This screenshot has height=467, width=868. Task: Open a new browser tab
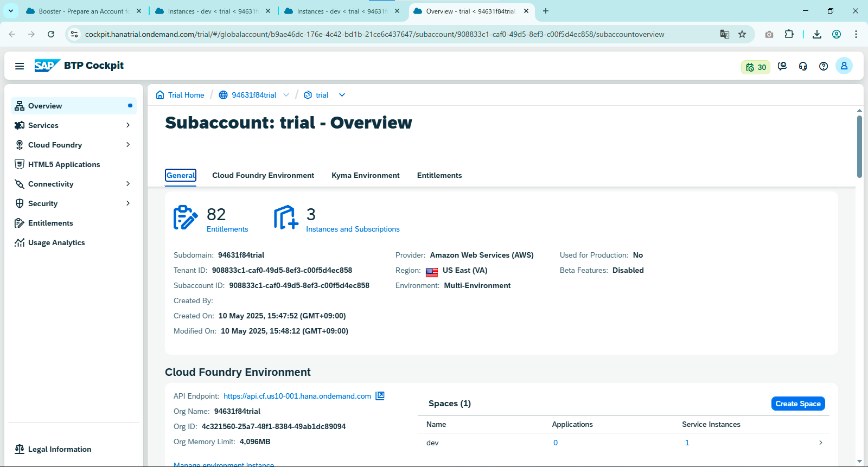tap(546, 11)
